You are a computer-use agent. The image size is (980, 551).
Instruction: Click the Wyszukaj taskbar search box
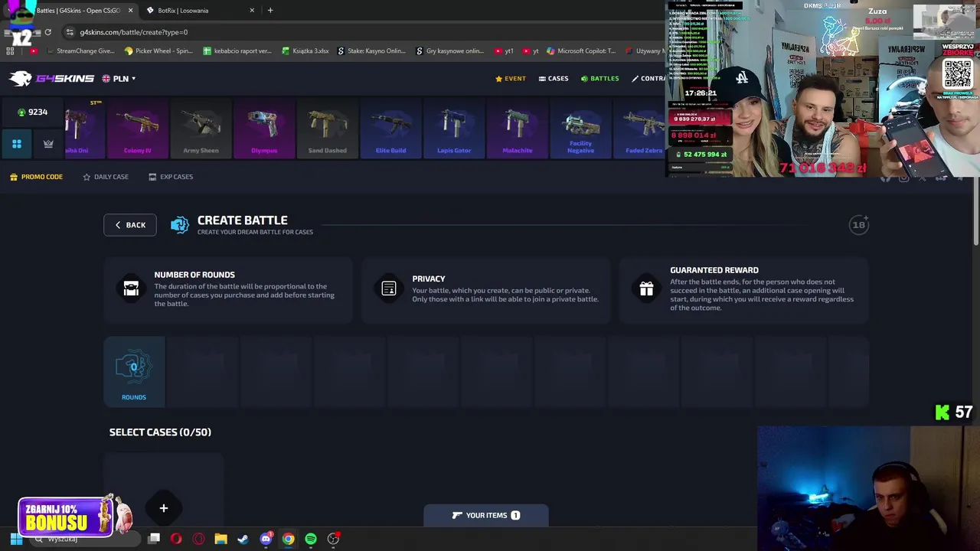tap(86, 539)
